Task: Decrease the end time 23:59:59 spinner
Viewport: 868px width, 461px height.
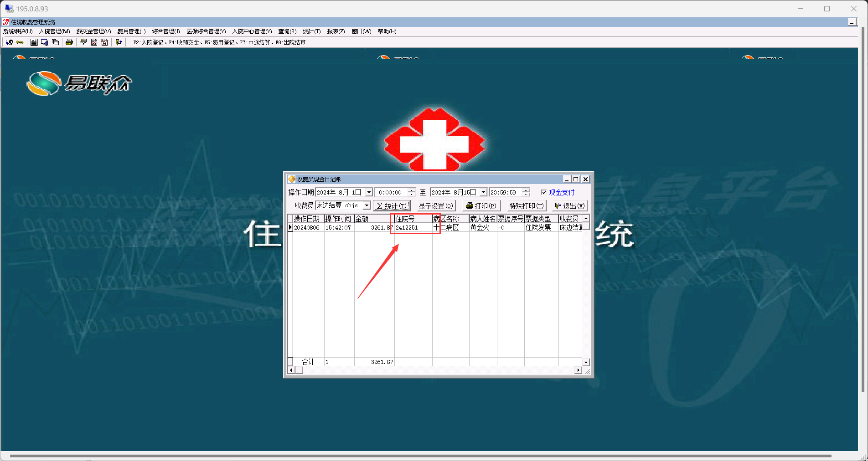Action: 526,195
